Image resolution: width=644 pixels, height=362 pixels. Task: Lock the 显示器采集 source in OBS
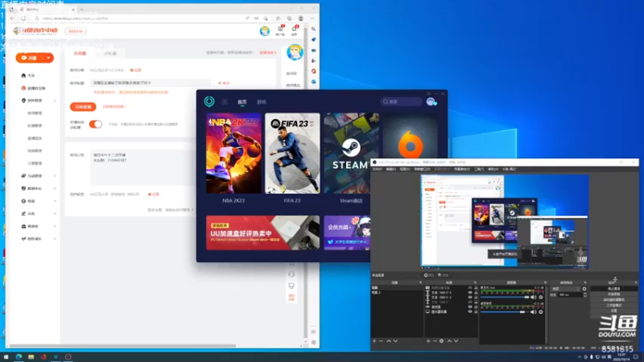pos(476,312)
